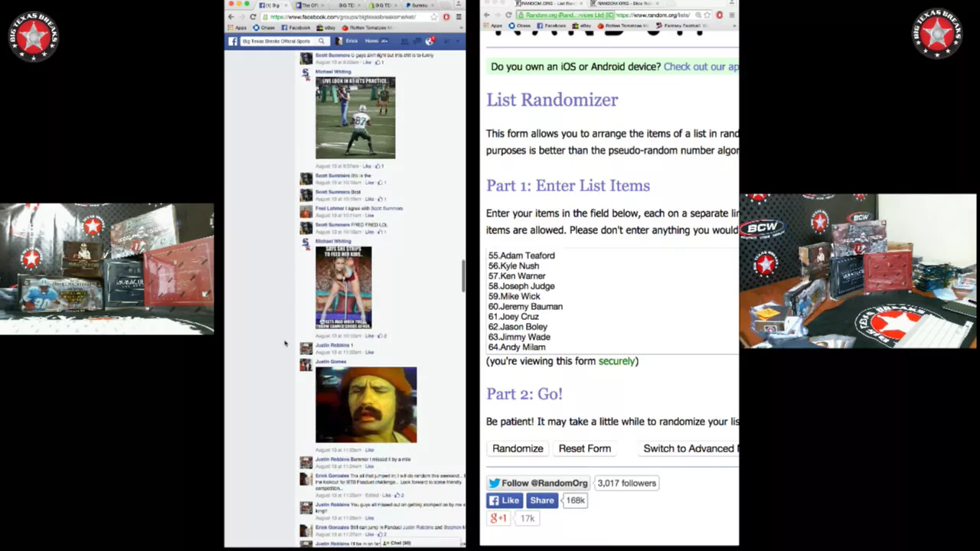Open Justin Gomez commenter name

coord(331,361)
